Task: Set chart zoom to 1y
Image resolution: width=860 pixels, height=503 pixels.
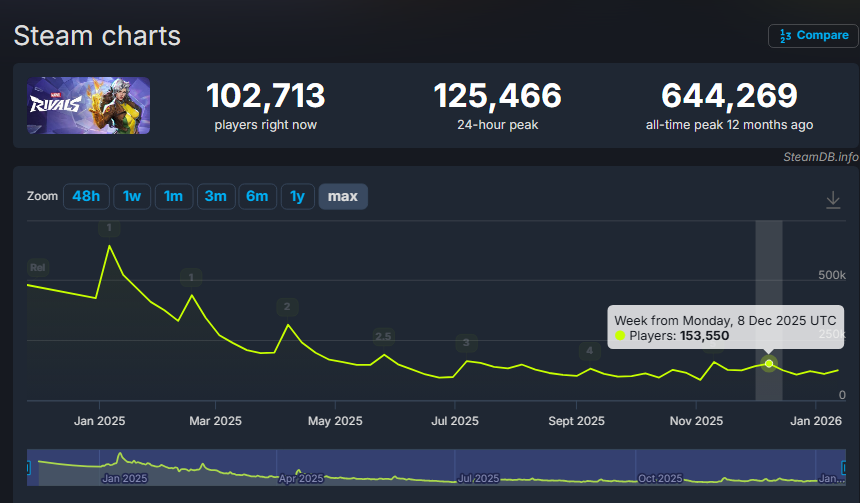Action: [297, 196]
